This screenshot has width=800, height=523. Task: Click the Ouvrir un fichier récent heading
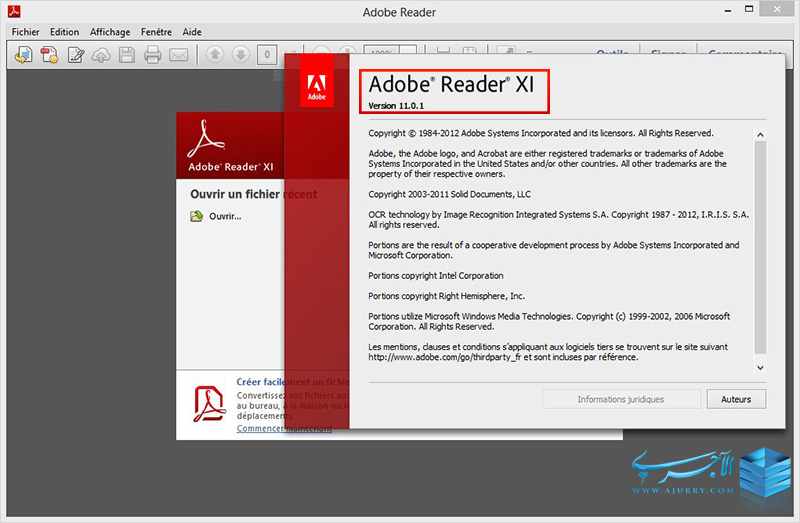point(254,194)
